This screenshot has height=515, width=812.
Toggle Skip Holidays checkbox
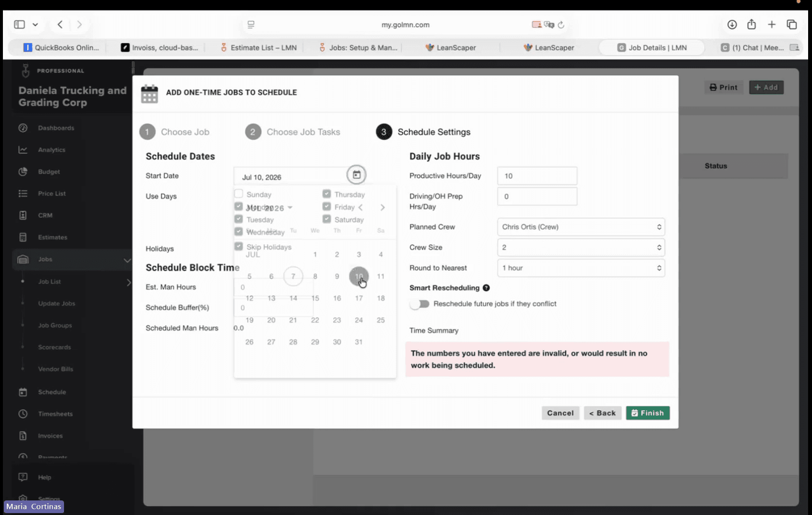(239, 246)
